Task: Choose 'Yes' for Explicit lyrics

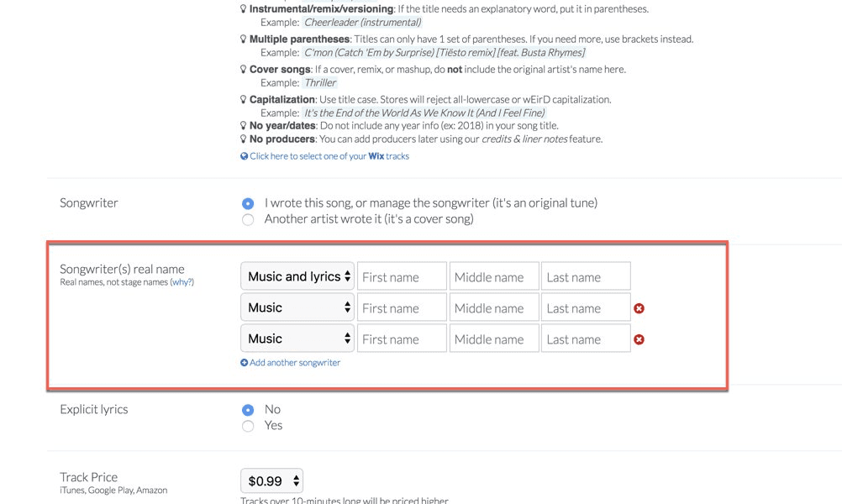Action: [x=248, y=426]
